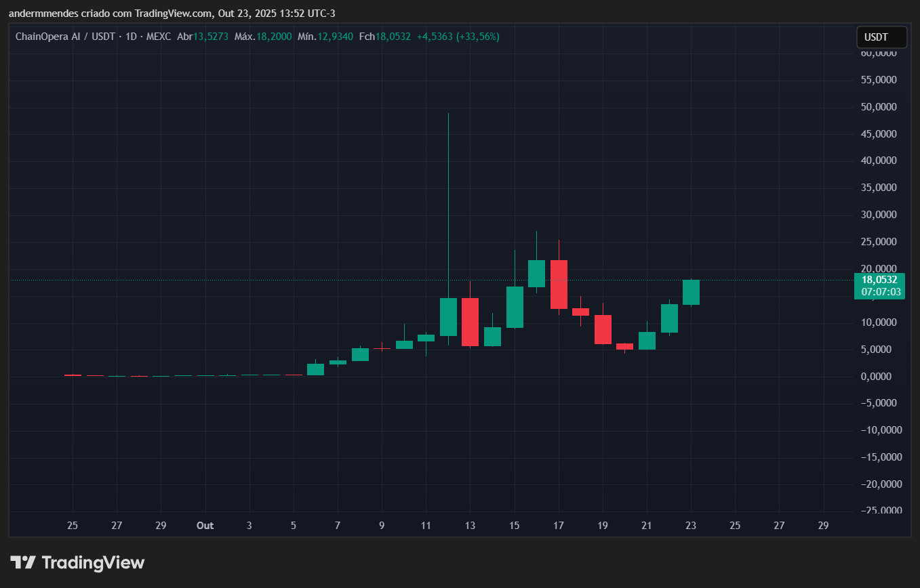Select the MEXC exchange label

click(x=158, y=37)
